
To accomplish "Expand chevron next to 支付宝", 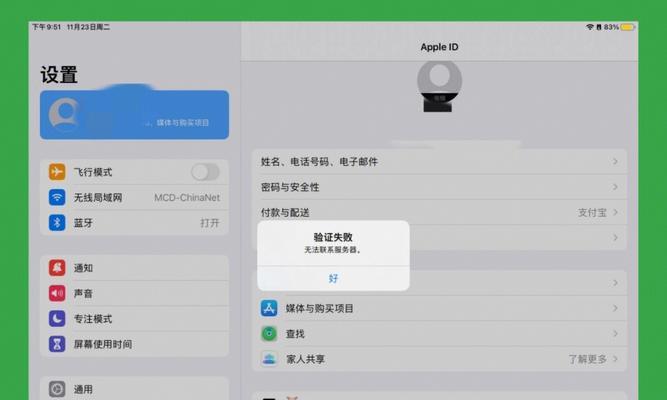I will tap(615, 212).
